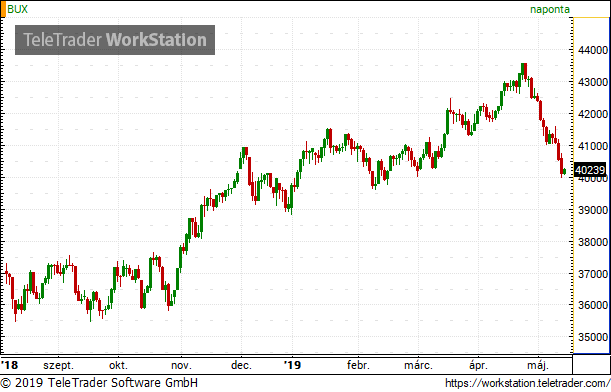Click the 42000 price axis label
The height and width of the screenshot is (392, 611).
(593, 114)
